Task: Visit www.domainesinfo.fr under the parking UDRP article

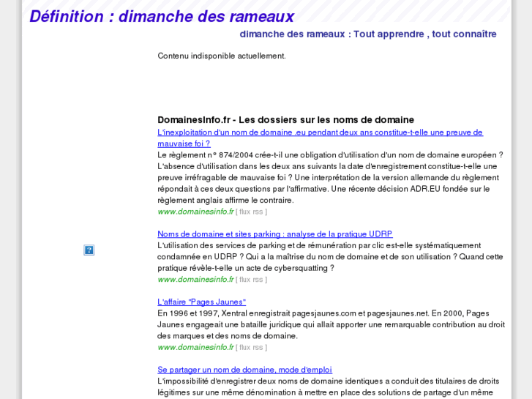Action: click(x=196, y=280)
